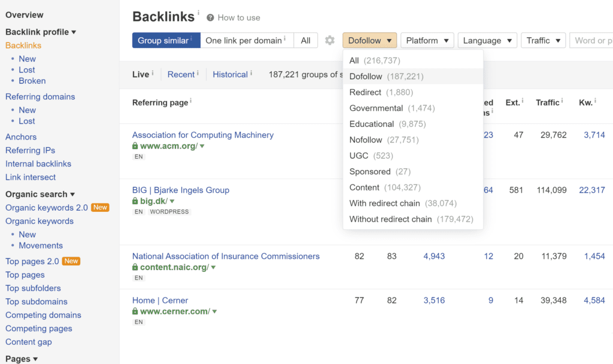Open the Dofollow link type dropdown
Screen dimensions: 613x364
(x=370, y=40)
